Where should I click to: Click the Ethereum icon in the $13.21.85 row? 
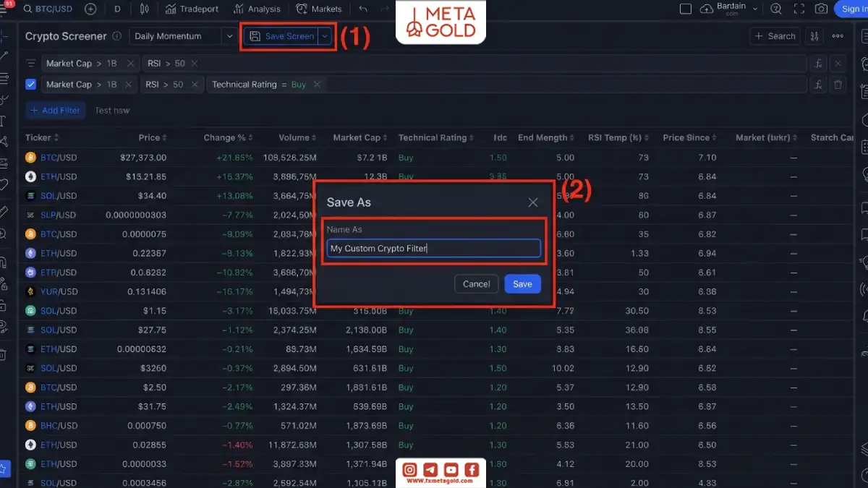[x=30, y=176]
